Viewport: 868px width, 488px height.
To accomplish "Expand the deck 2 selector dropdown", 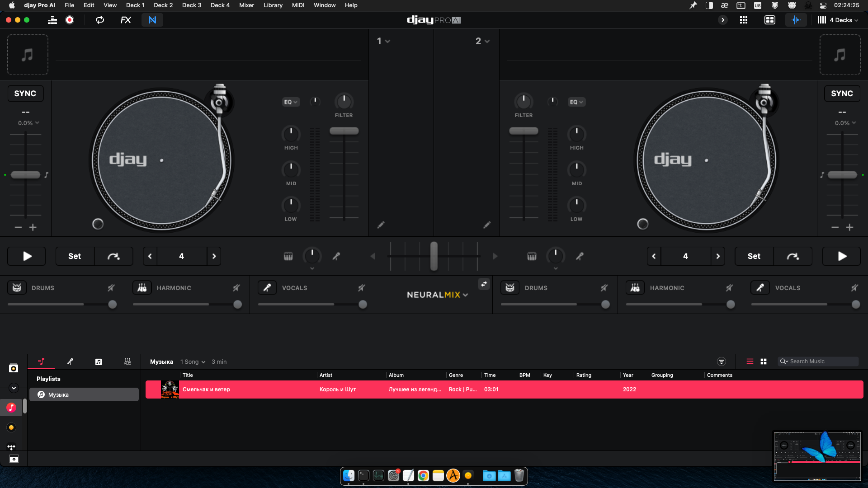I will 482,41.
